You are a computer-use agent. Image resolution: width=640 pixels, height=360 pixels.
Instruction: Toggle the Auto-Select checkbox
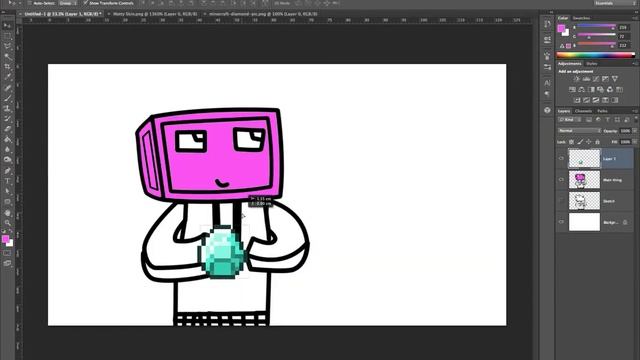click(x=30, y=3)
